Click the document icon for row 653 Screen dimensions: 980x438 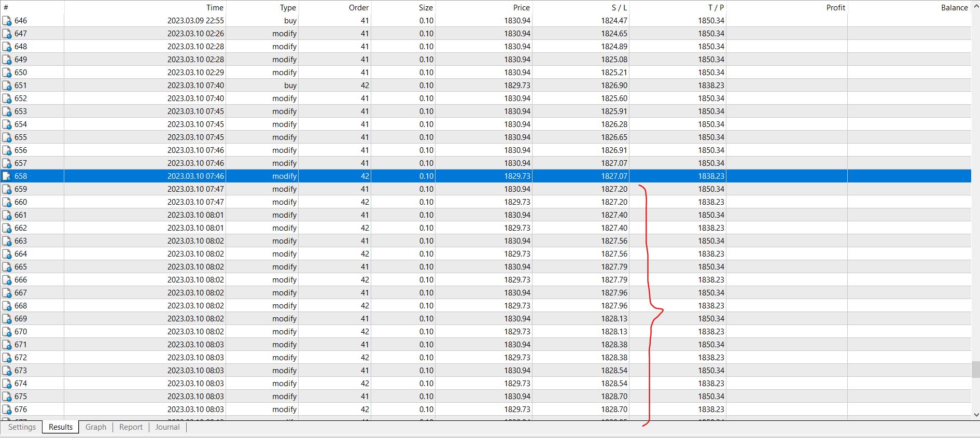7,111
